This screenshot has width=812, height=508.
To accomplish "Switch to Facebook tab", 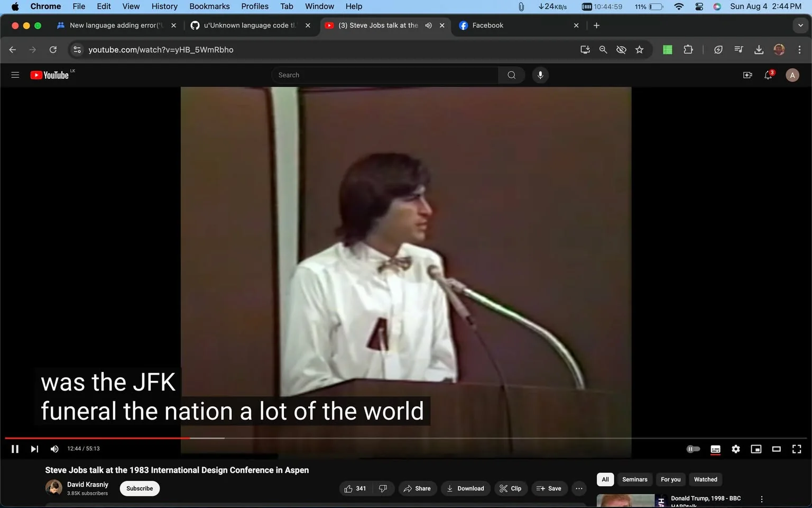I will coord(518,25).
